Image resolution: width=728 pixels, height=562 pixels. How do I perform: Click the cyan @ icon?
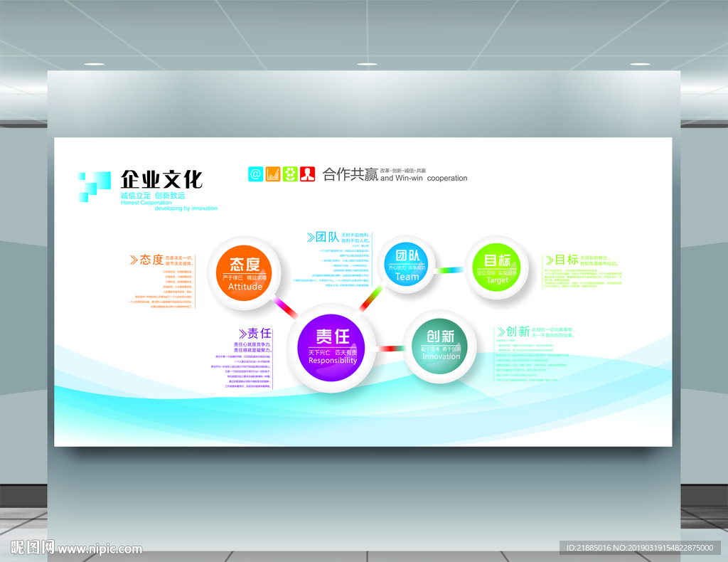255,174
